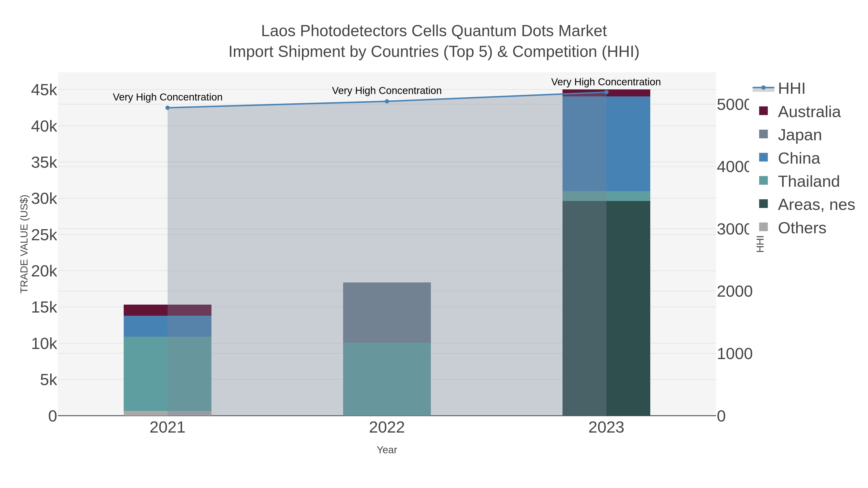This screenshot has height=488, width=868.
Task: Click the 30k left axis tick label
Action: pyautogui.click(x=44, y=199)
